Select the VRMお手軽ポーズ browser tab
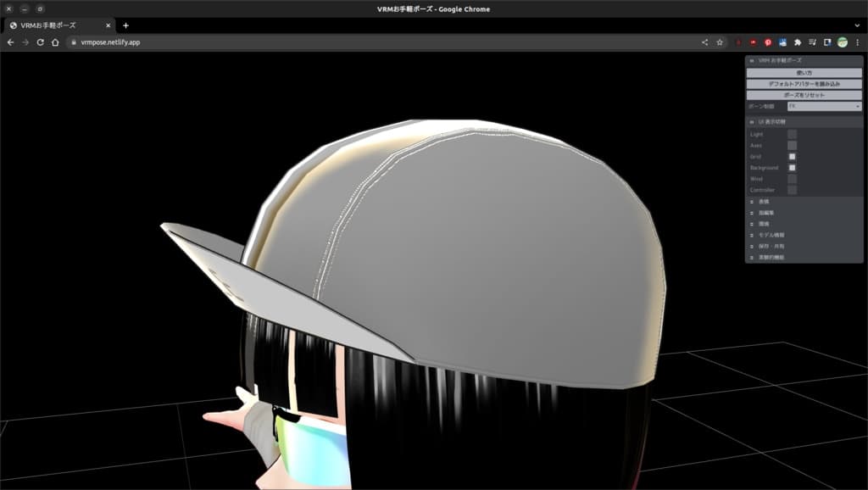 pyautogui.click(x=56, y=25)
